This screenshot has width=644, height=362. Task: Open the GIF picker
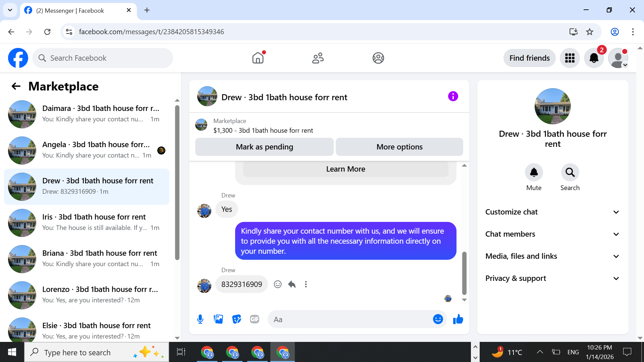pos(255,319)
